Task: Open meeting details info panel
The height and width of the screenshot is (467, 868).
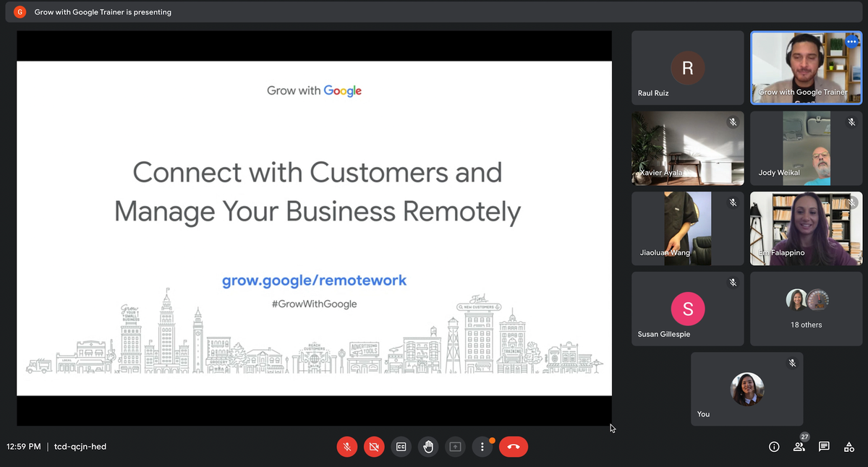Action: click(x=774, y=447)
